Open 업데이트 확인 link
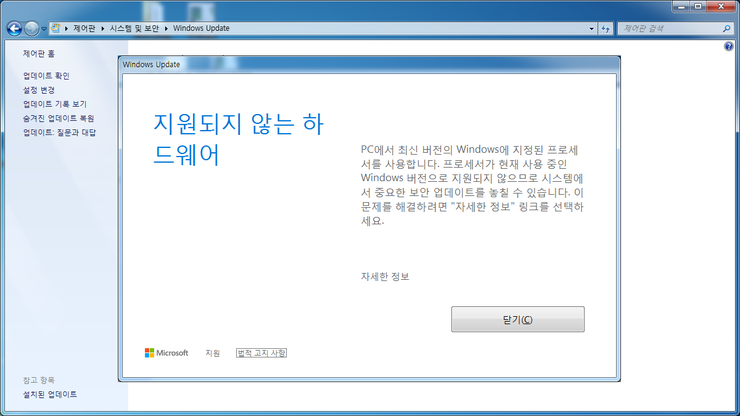 click(46, 76)
